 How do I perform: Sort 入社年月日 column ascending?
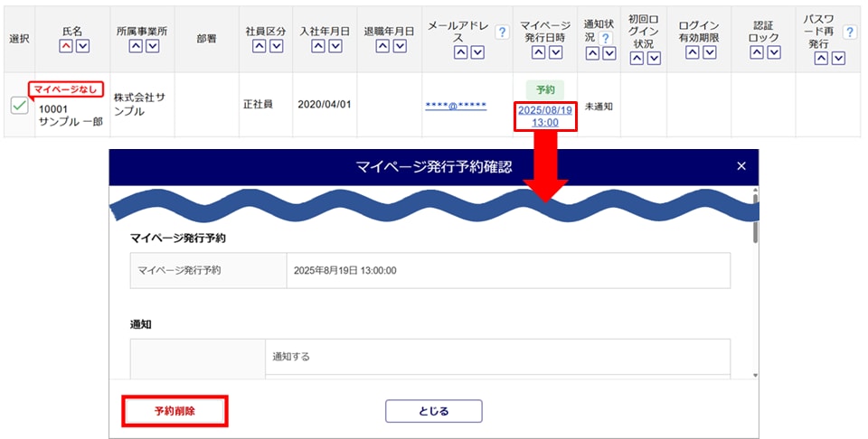pyautogui.click(x=316, y=46)
